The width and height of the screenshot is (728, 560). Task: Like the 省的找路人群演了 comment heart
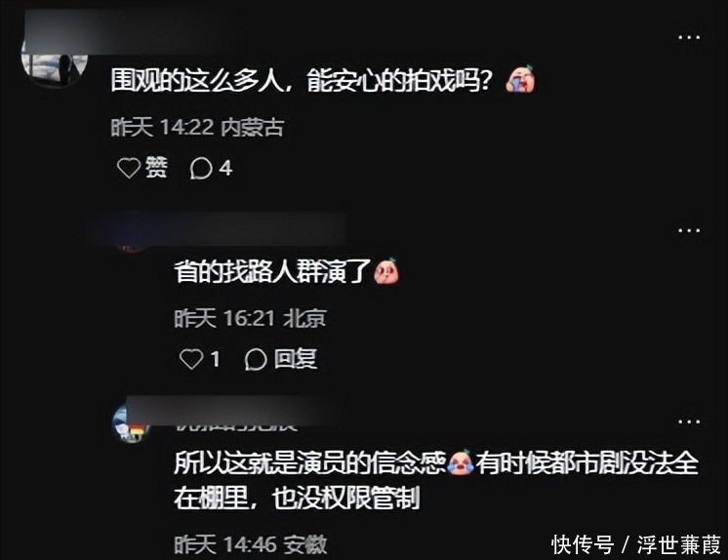point(191,359)
